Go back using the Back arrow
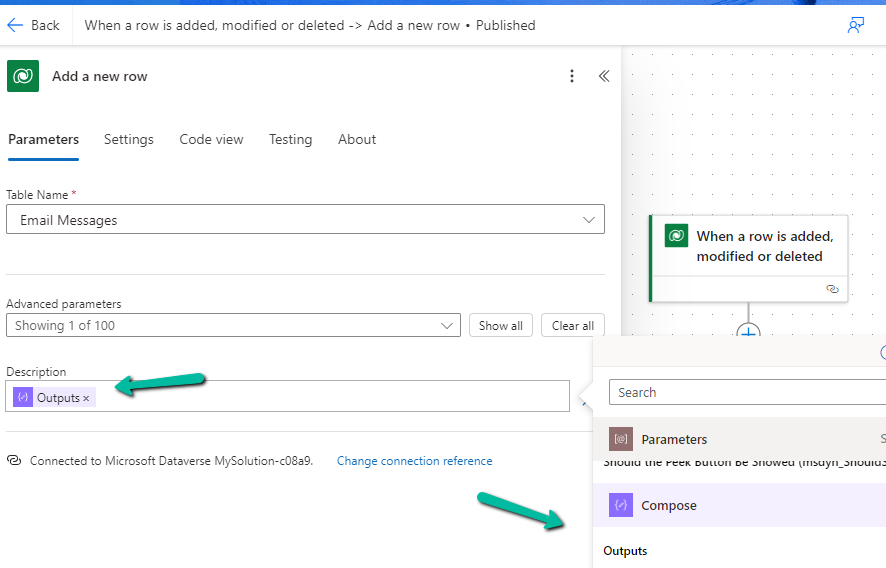The width and height of the screenshot is (886, 568). [x=32, y=25]
